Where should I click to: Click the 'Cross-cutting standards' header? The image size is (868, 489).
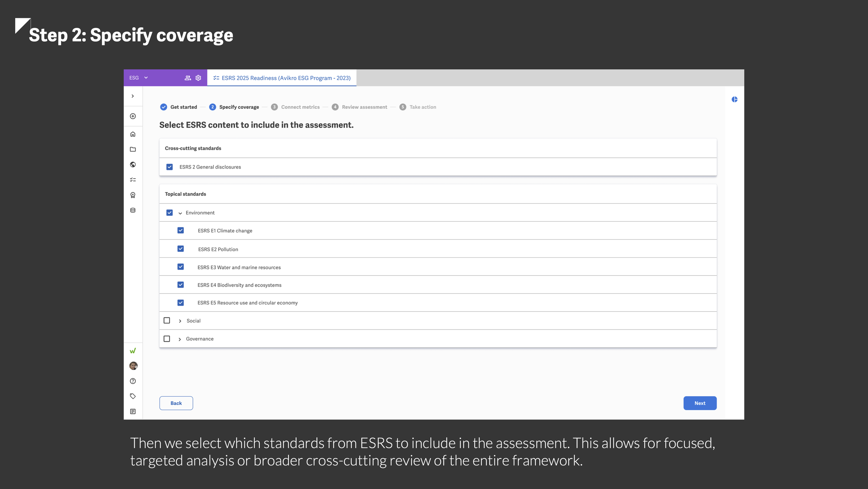193,148
